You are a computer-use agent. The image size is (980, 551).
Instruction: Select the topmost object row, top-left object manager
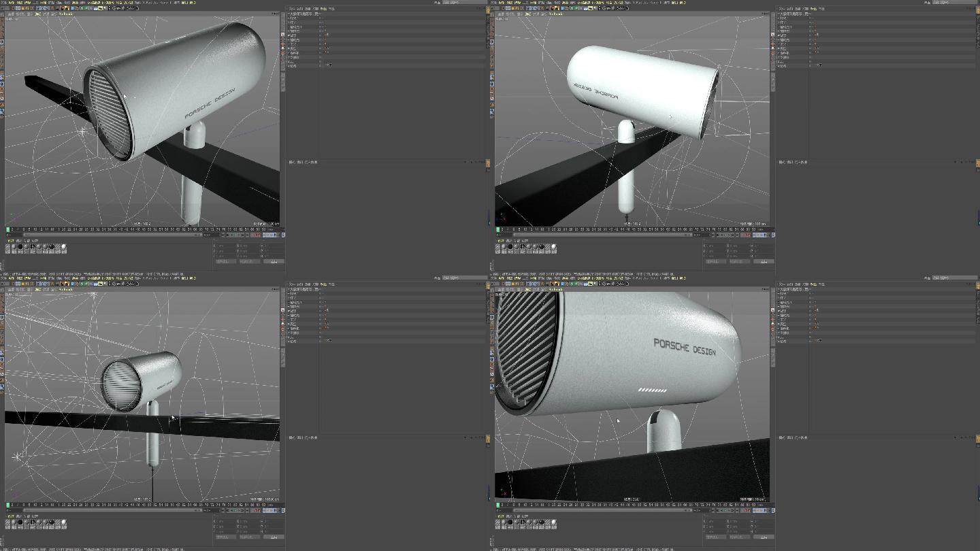[387, 13]
